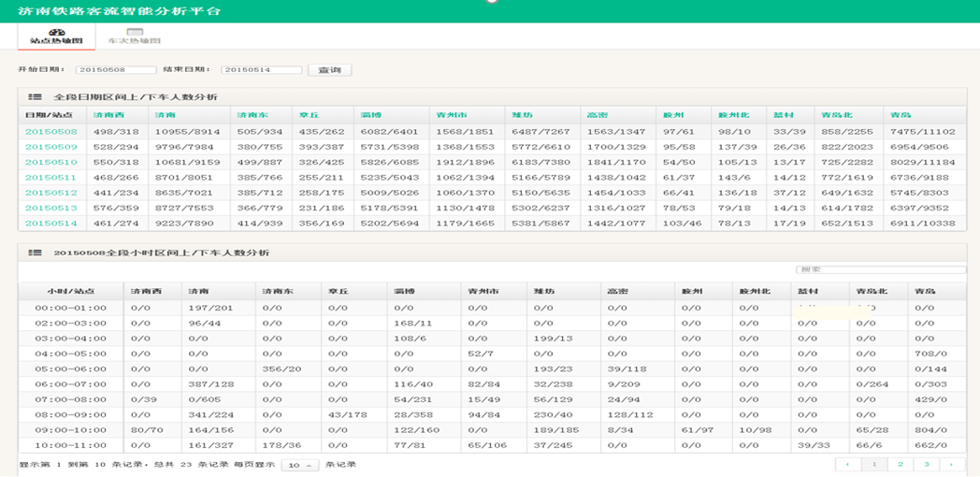Click the station heatmap dashboard icon
Viewport: 980px width, 477px height.
coord(43,32)
